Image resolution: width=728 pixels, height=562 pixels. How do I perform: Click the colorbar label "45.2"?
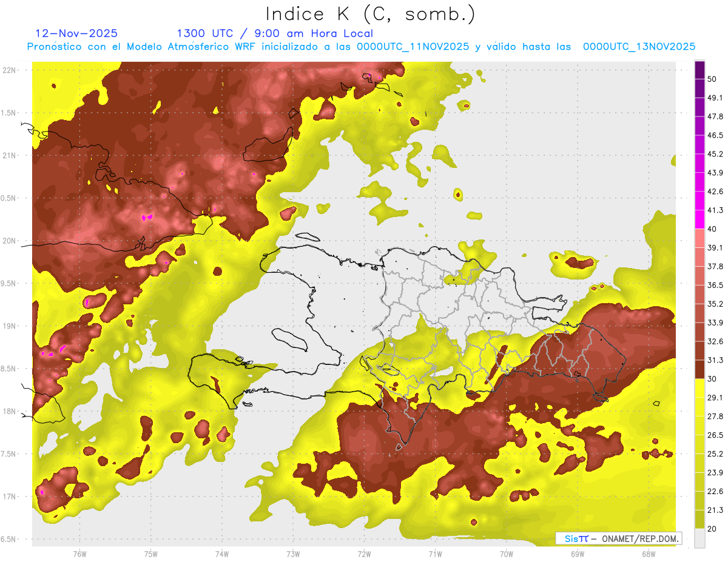(715, 154)
